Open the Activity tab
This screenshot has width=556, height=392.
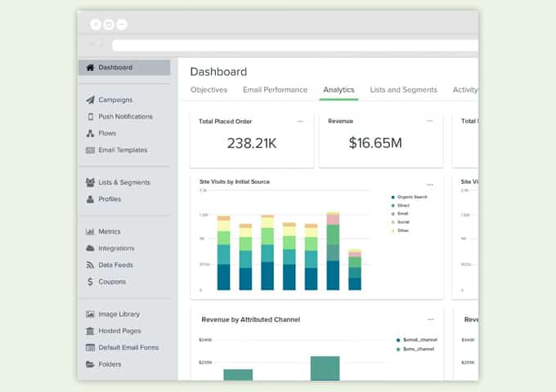[465, 90]
